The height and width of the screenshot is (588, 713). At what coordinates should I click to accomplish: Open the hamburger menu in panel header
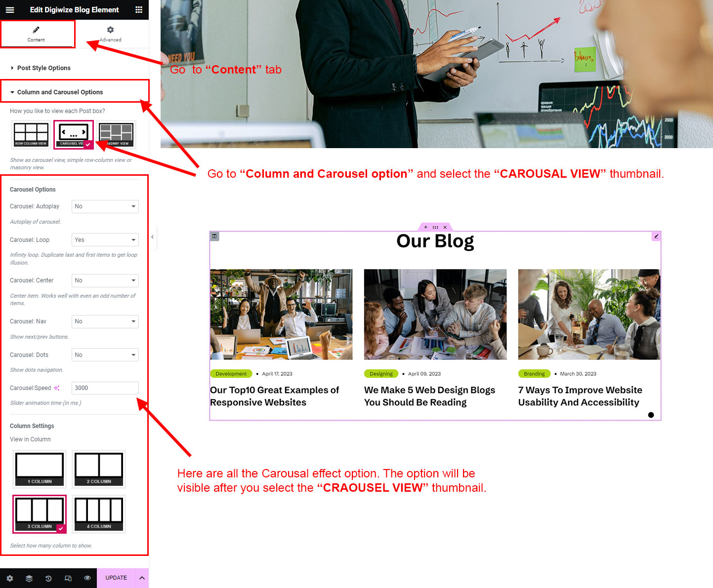[10, 10]
